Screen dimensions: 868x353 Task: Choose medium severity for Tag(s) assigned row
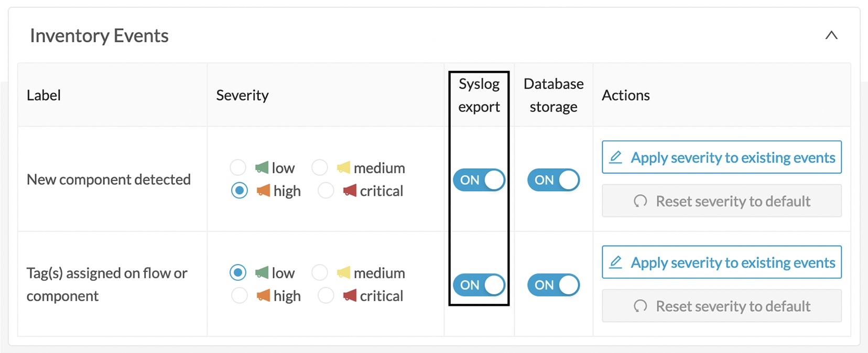pos(320,272)
